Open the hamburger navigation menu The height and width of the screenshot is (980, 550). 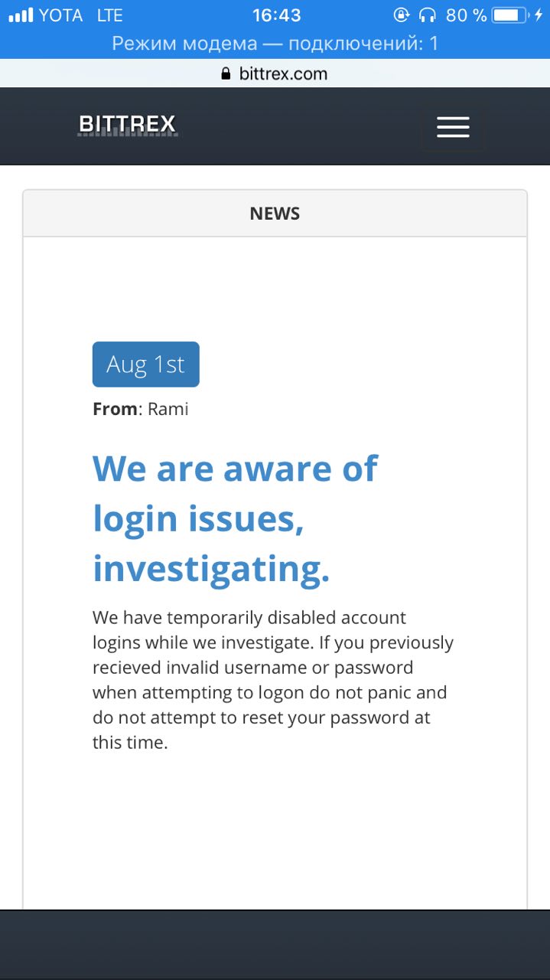click(452, 127)
